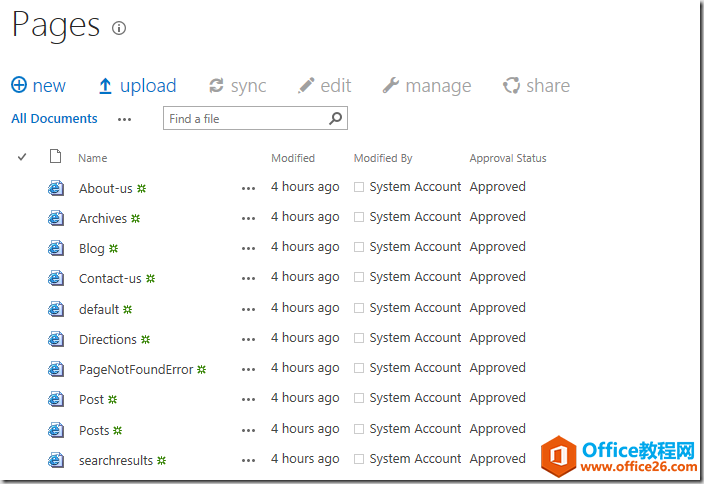Image resolution: width=704 pixels, height=484 pixels.
Task: Open the PageNotFoundError page link
Action: (136, 369)
